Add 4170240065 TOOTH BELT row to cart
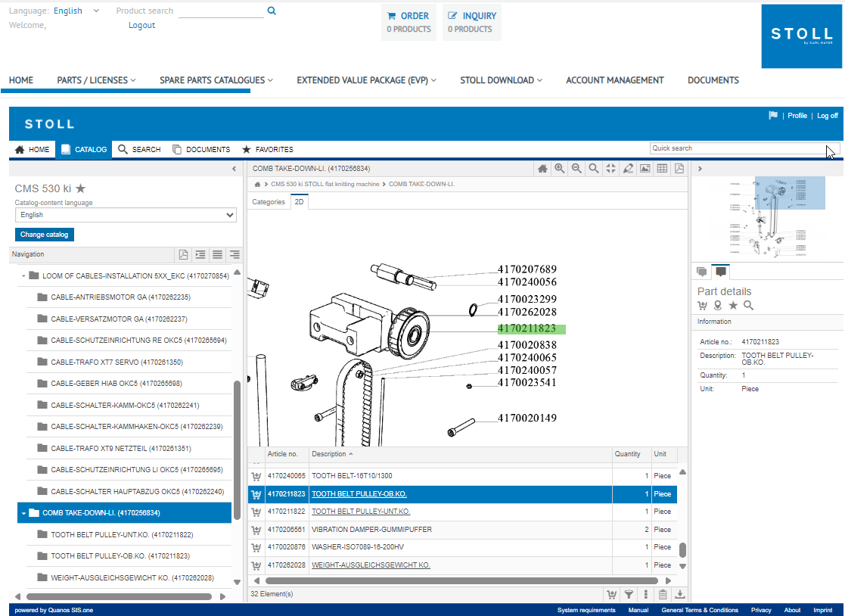Image resolution: width=845 pixels, height=616 pixels. pyautogui.click(x=256, y=477)
